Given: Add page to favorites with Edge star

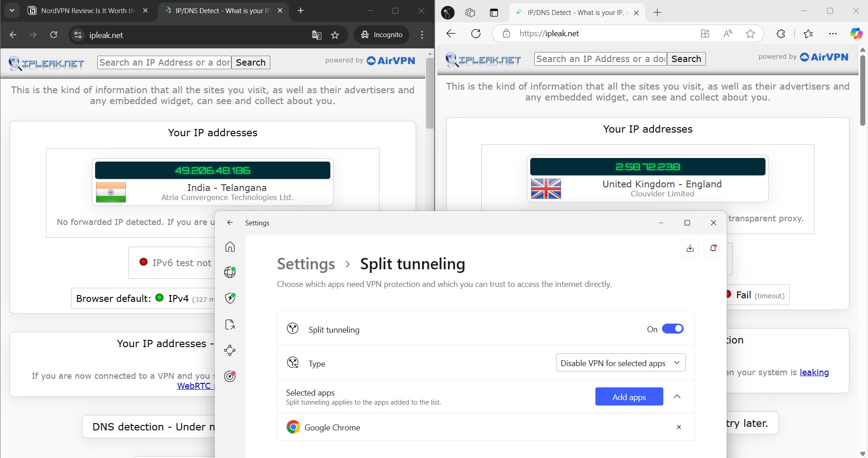Looking at the screenshot, I should coord(750,33).
